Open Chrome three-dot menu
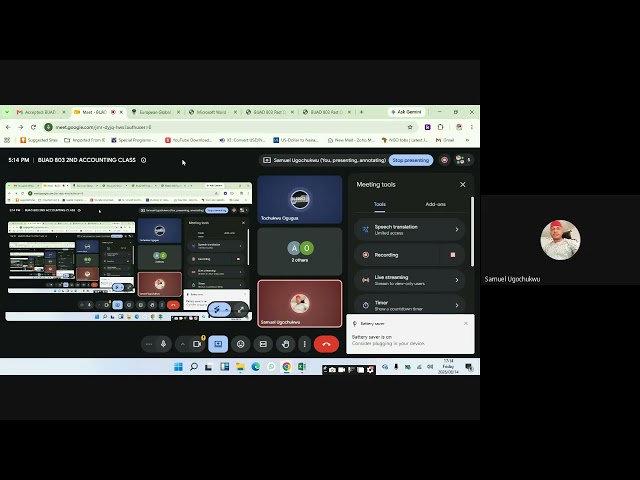 coord(472,127)
